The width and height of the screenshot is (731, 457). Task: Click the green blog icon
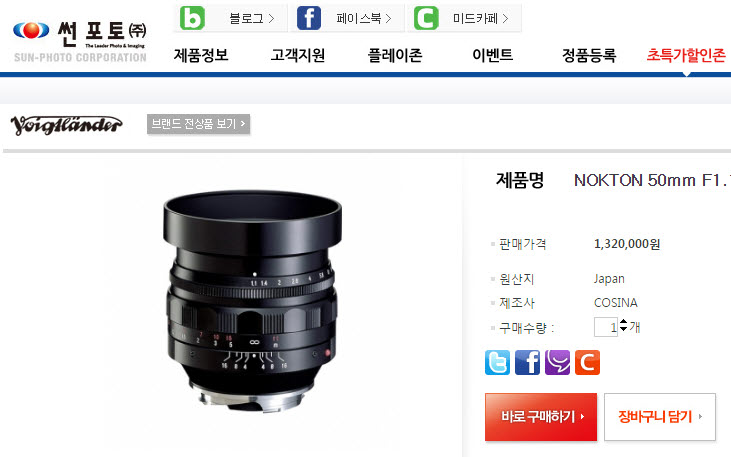(192, 18)
